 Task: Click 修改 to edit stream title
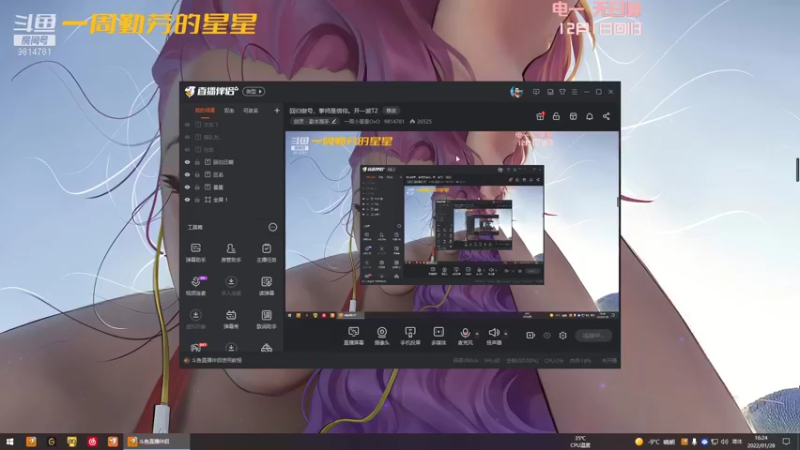click(x=391, y=110)
